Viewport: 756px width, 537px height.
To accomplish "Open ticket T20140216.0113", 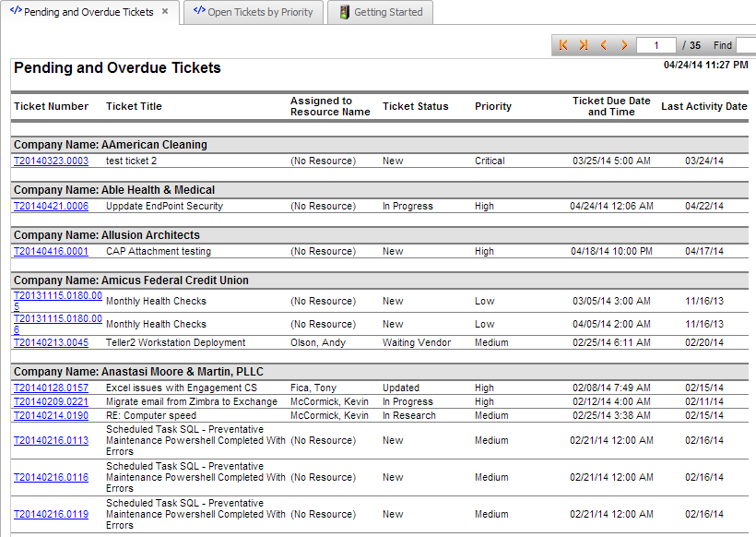I will [51, 441].
